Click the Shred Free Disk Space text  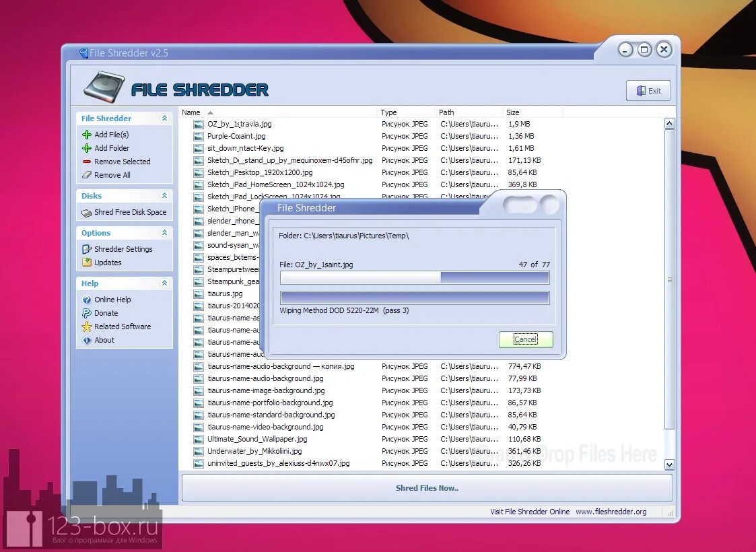click(130, 212)
